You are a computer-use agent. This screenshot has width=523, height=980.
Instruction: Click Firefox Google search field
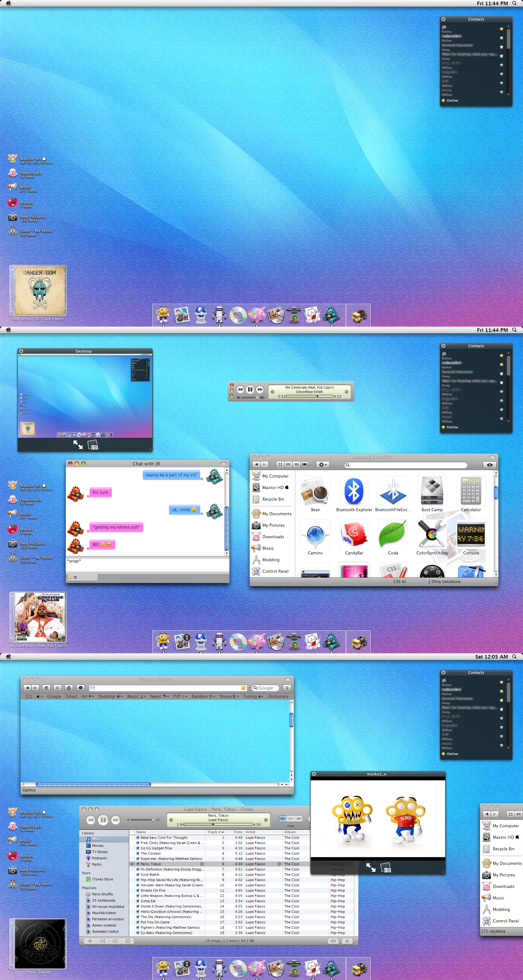click(265, 688)
